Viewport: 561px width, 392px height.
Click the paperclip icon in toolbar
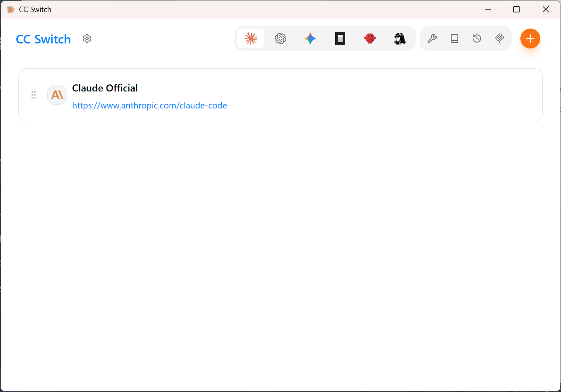point(499,38)
